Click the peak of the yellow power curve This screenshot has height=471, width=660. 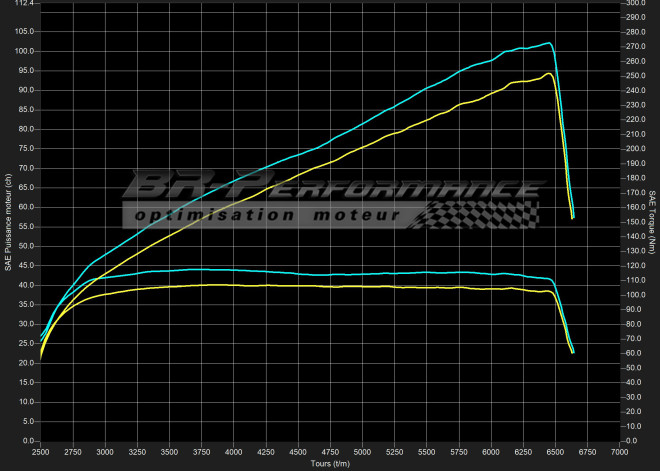point(549,73)
